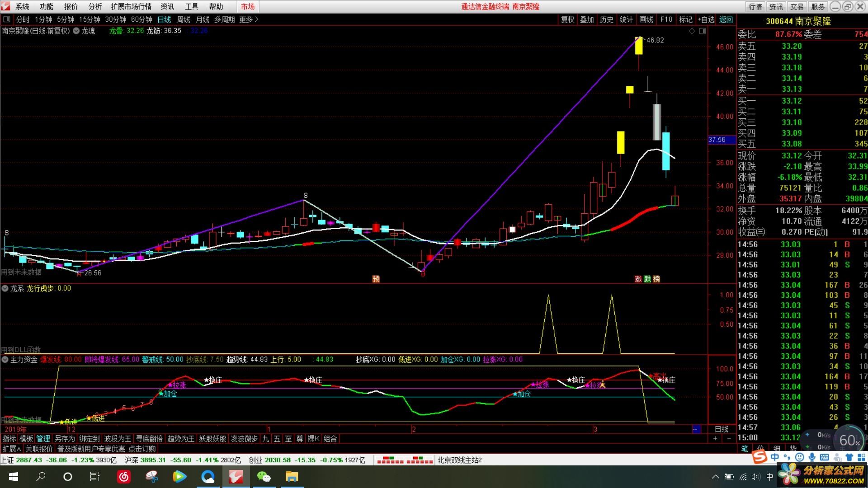Viewport: 868px width, 488px height.
Task: Click the side panel toggle icon beside diamond
Action: (702, 31)
